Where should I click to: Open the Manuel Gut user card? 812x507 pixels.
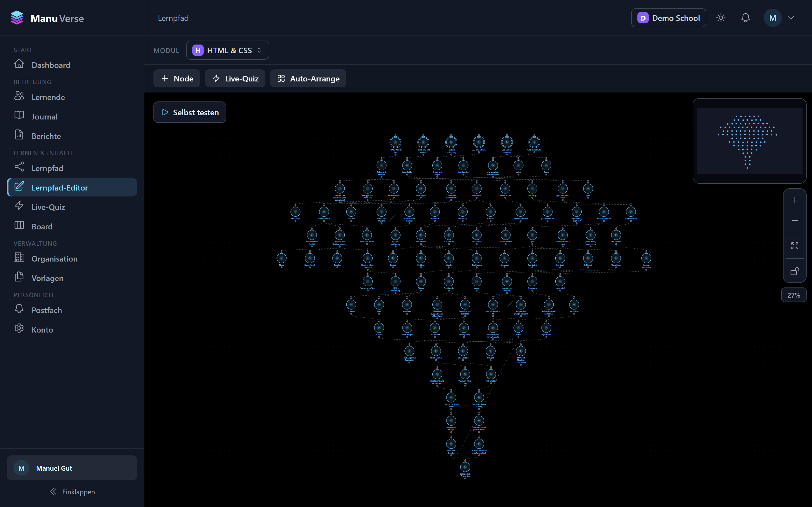pyautogui.click(x=72, y=468)
